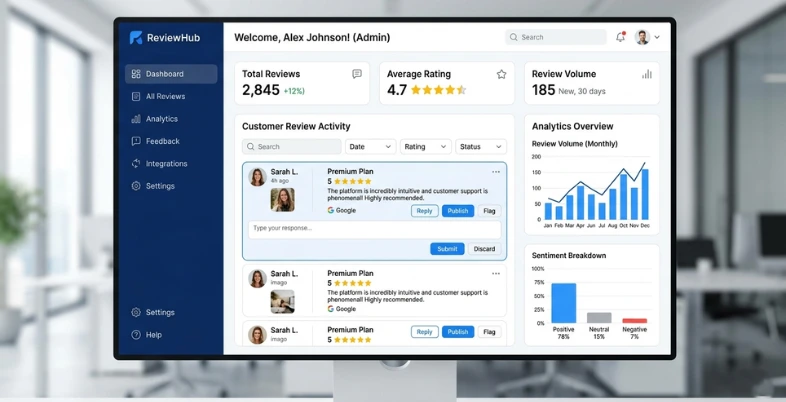The image size is (786, 402).
Task: Open photo thumbnail in second review
Action: pos(283,302)
